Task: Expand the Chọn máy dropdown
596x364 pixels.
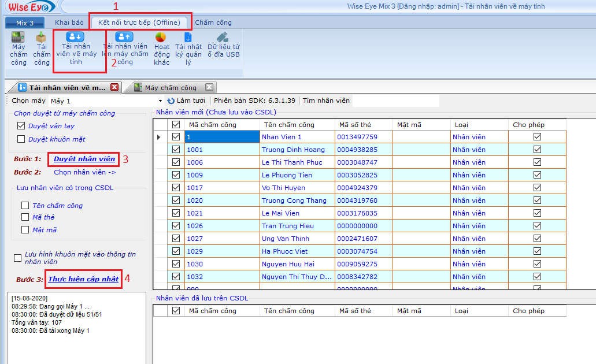Action: point(160,101)
